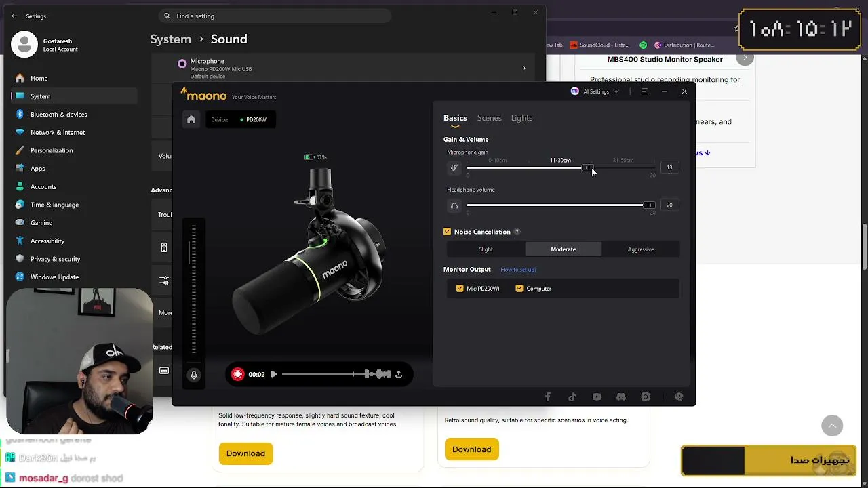Viewport: 868px width, 488px height.
Task: Uncheck the Computer monitor output
Action: (519, 289)
